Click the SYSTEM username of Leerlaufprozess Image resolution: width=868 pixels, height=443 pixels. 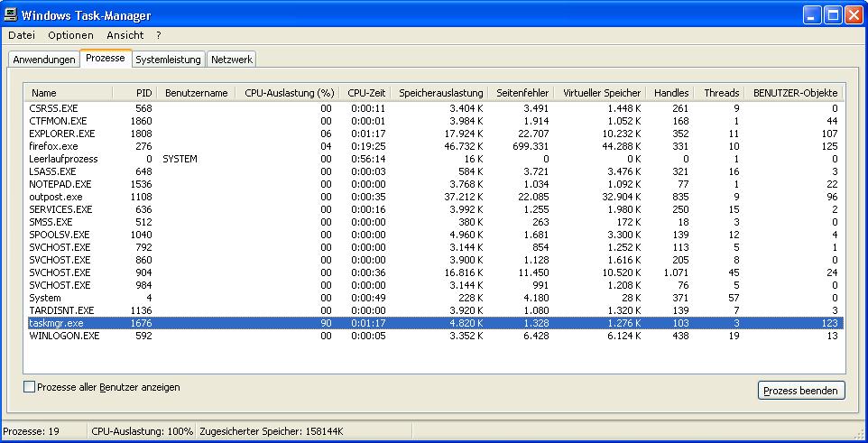(x=180, y=159)
